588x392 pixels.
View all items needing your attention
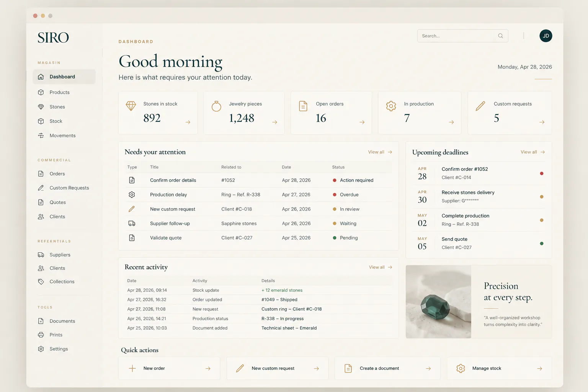tap(380, 152)
